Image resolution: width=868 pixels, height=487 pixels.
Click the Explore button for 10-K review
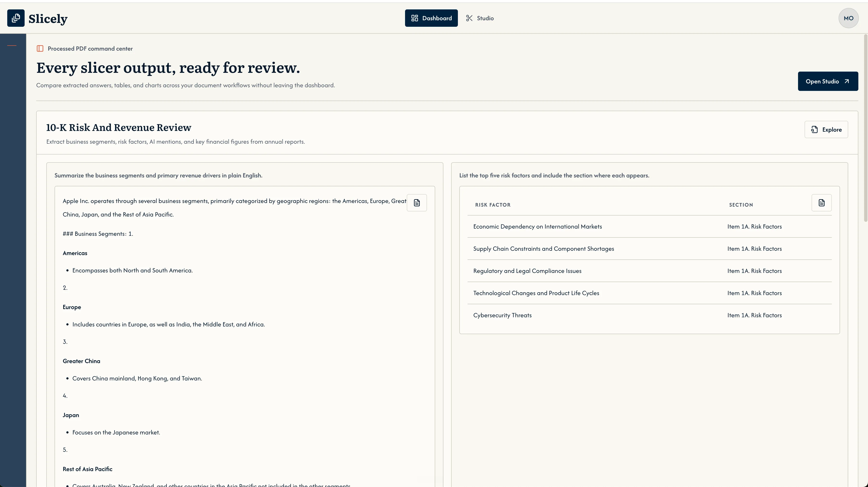point(826,129)
